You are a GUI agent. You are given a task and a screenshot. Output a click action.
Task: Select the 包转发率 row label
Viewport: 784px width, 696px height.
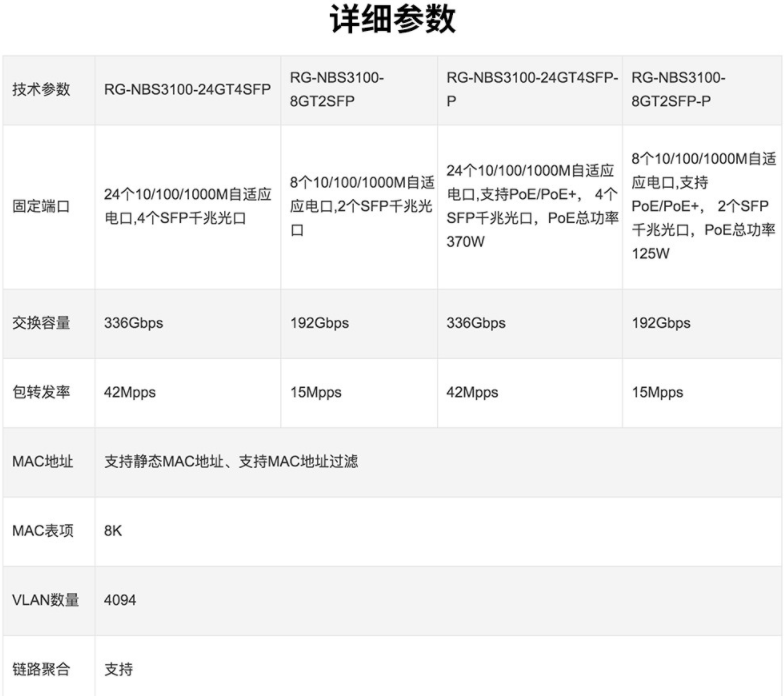[41, 392]
